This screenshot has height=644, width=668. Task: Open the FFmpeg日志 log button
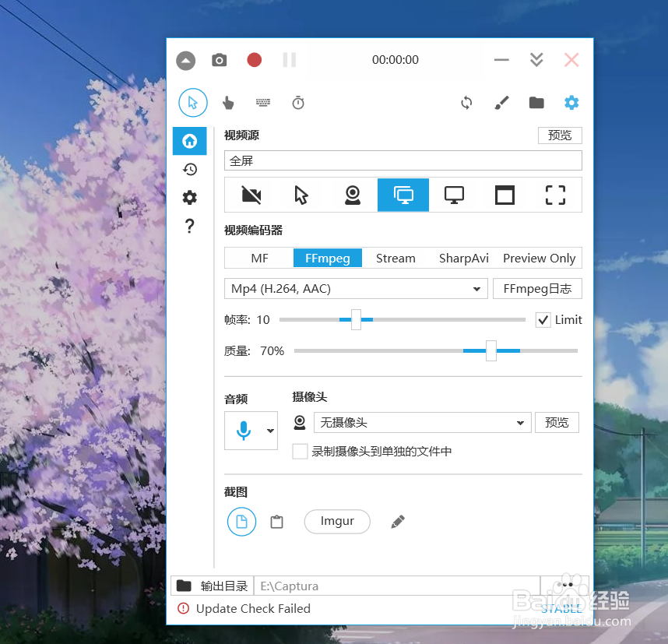(537, 289)
